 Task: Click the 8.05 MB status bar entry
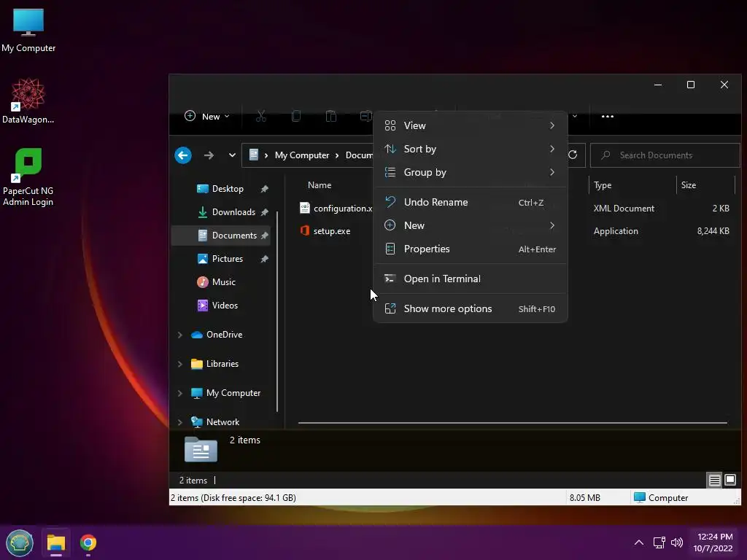(x=584, y=497)
